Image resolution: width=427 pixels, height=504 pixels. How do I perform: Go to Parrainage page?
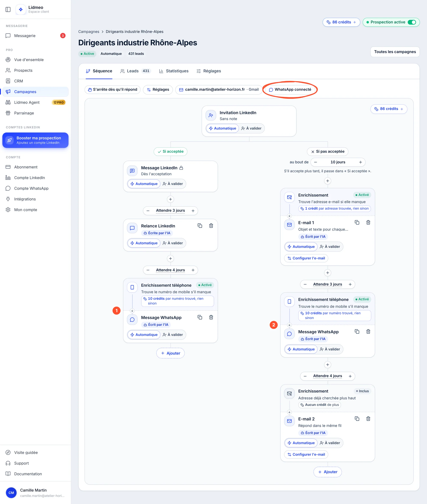pyautogui.click(x=35, y=113)
